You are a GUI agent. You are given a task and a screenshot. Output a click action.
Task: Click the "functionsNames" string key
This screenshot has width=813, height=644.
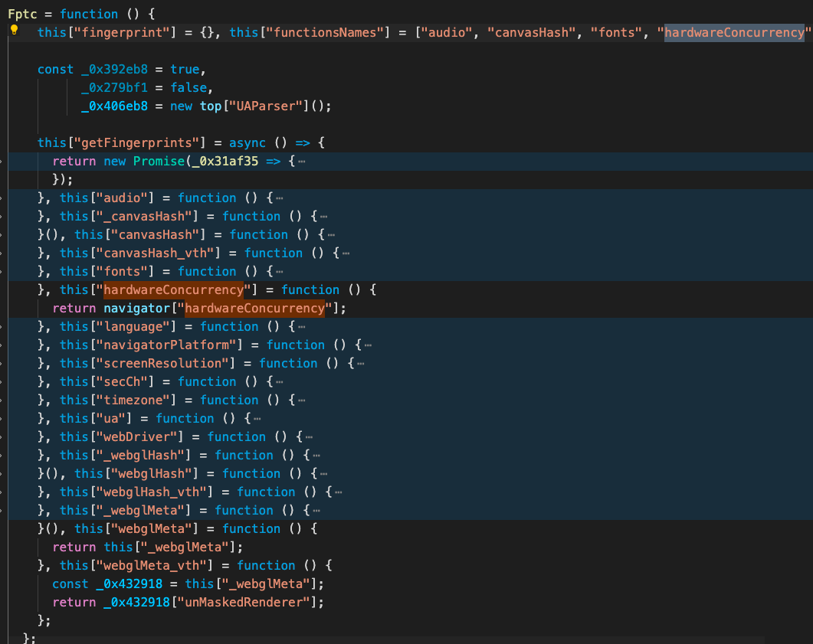pyautogui.click(x=325, y=33)
